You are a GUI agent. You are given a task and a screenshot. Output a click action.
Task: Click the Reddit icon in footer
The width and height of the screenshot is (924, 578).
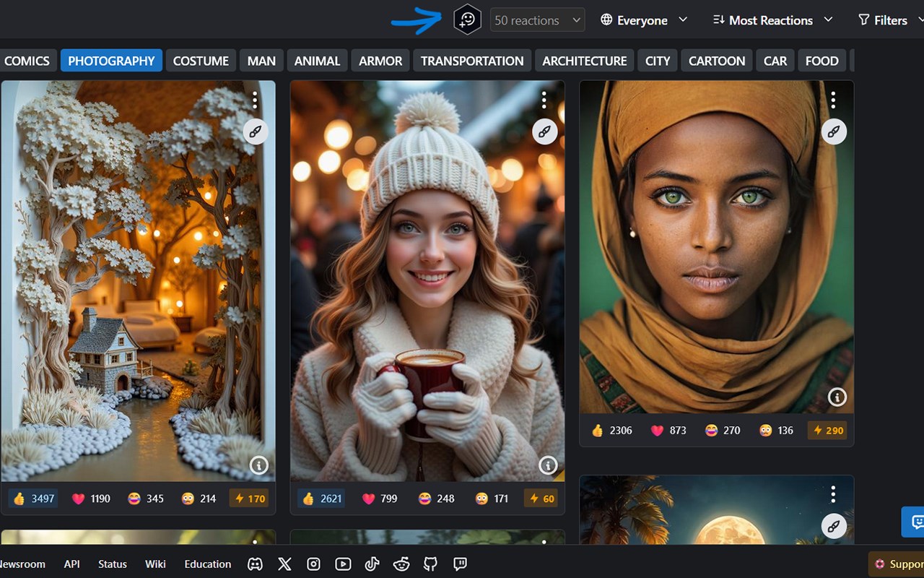point(401,564)
